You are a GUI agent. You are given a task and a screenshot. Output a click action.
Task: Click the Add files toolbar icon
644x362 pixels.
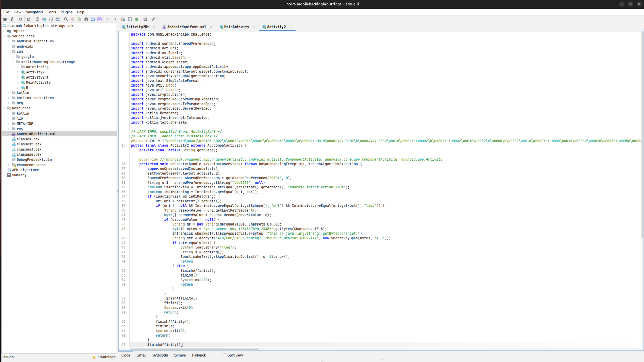pos(12,19)
